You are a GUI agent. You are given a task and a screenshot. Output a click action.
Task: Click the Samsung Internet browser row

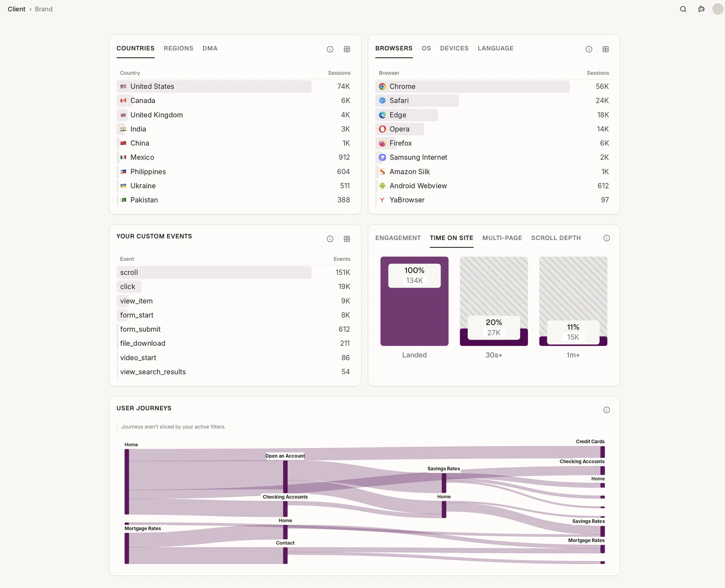[x=494, y=157]
